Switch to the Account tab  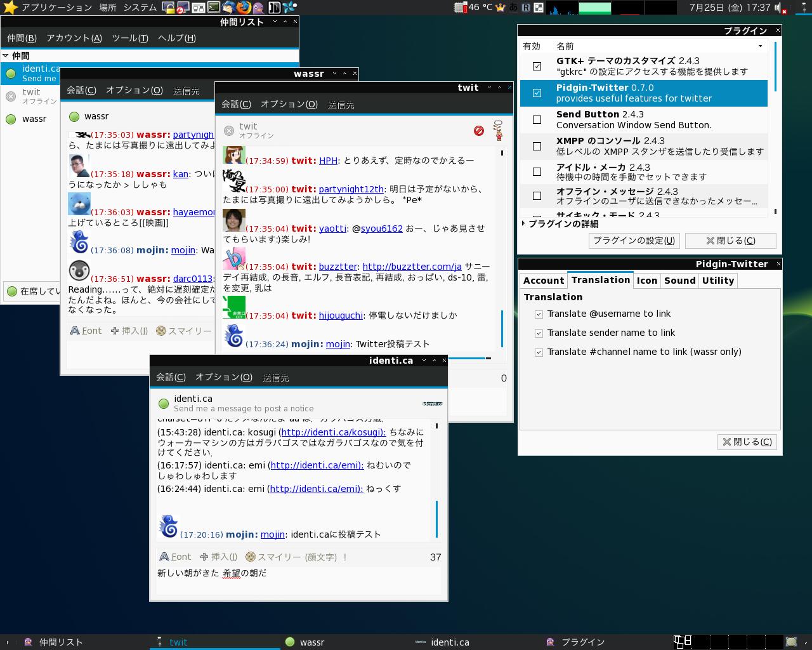pos(544,281)
